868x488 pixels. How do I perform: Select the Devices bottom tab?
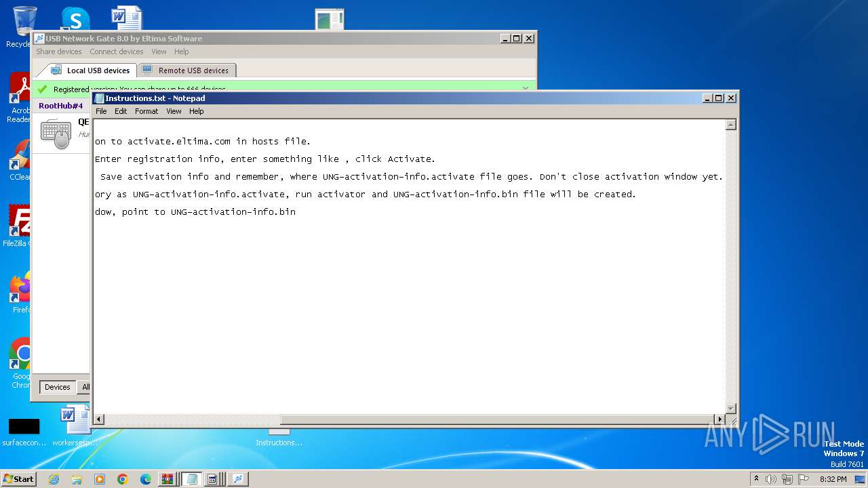coord(57,387)
